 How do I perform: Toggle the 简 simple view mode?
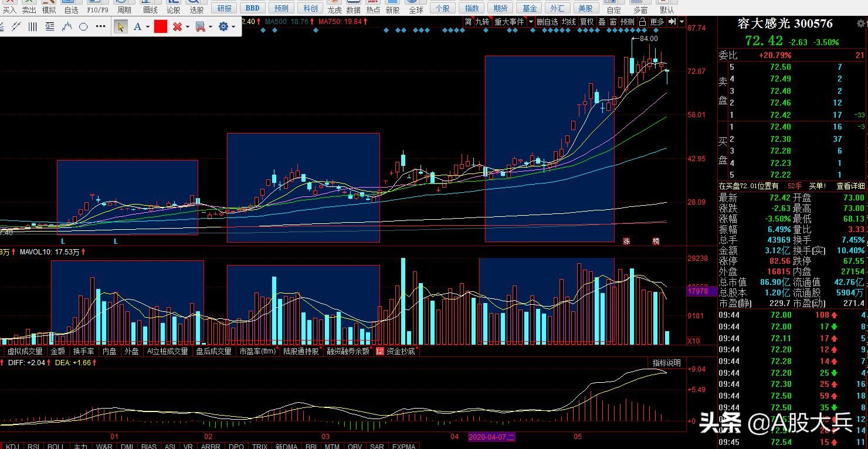click(x=468, y=22)
